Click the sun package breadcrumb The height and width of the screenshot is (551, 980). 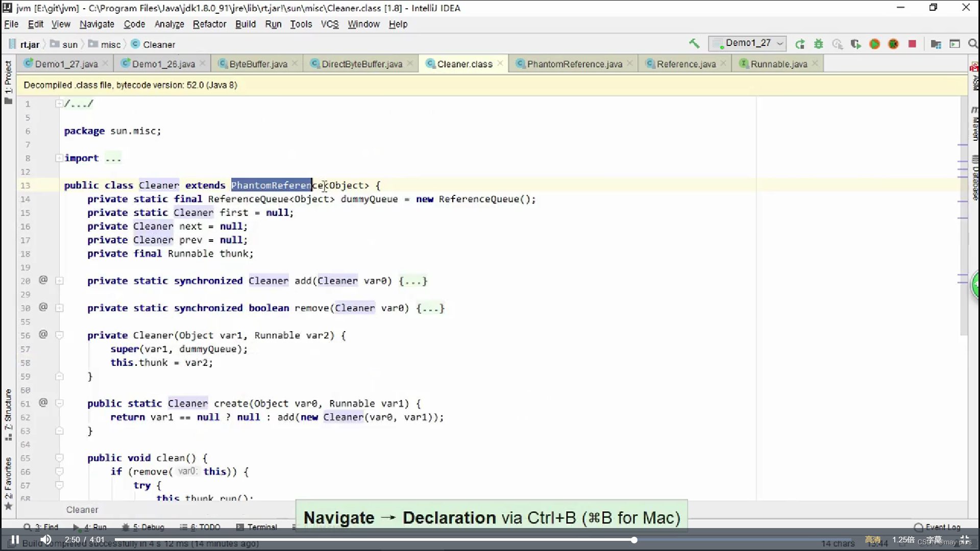pos(64,44)
